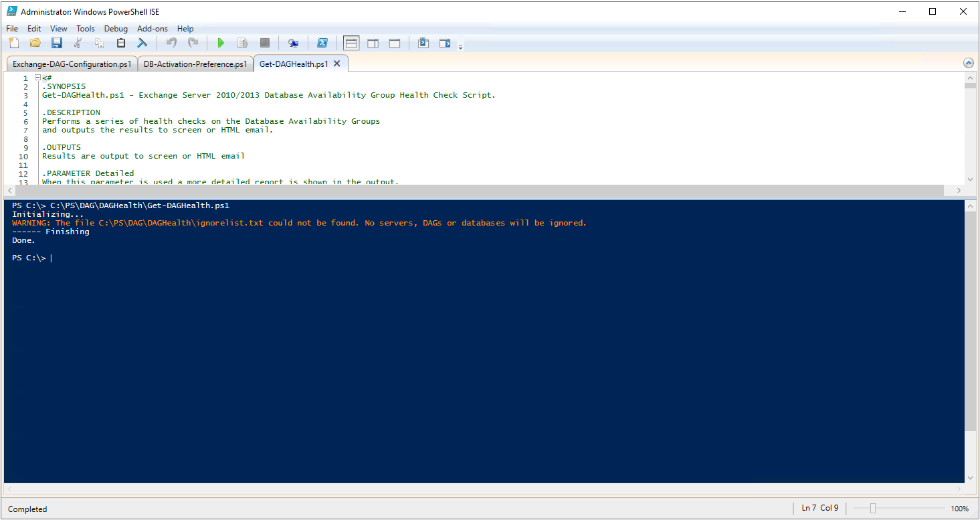
Task: Click the console prompt input after PS C:\>
Action: tap(51, 258)
